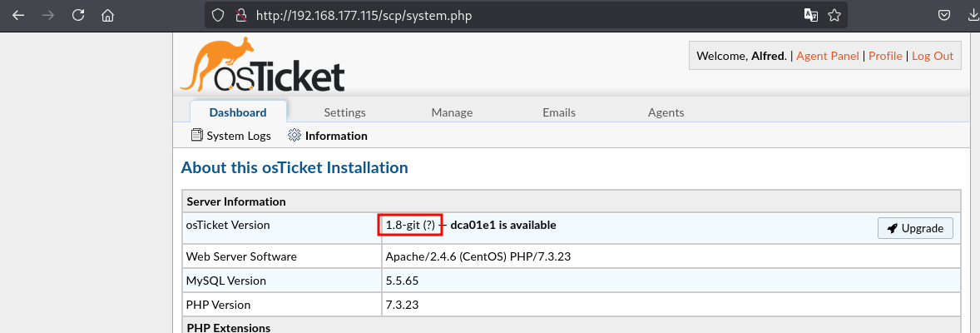Open the Agents tab

(666, 112)
